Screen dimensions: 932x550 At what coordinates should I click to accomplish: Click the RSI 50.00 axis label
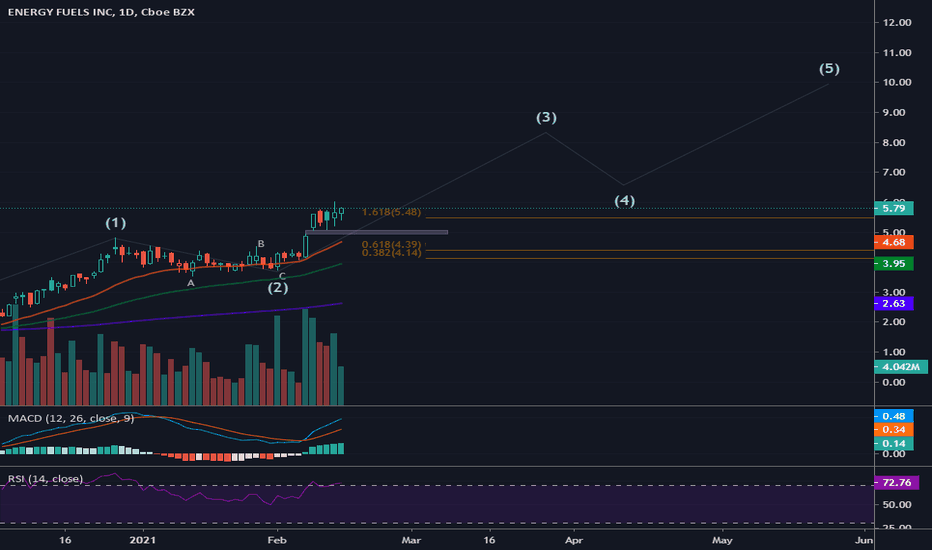897,504
